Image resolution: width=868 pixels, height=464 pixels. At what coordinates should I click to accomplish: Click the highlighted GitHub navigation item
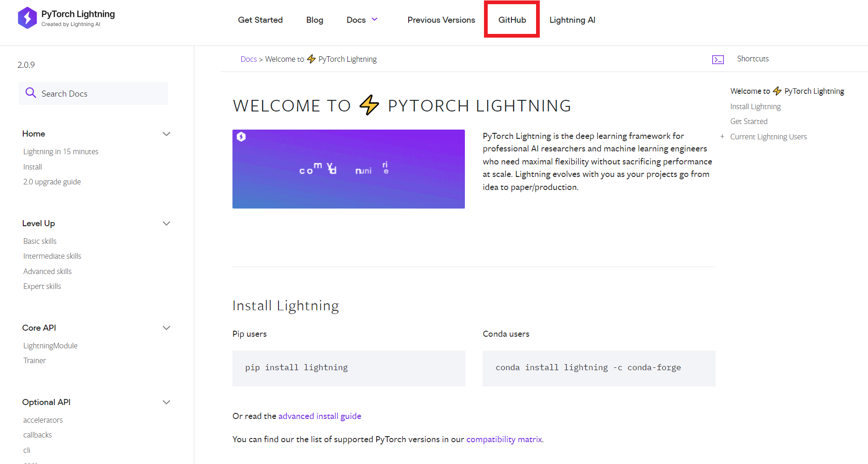[x=512, y=20]
